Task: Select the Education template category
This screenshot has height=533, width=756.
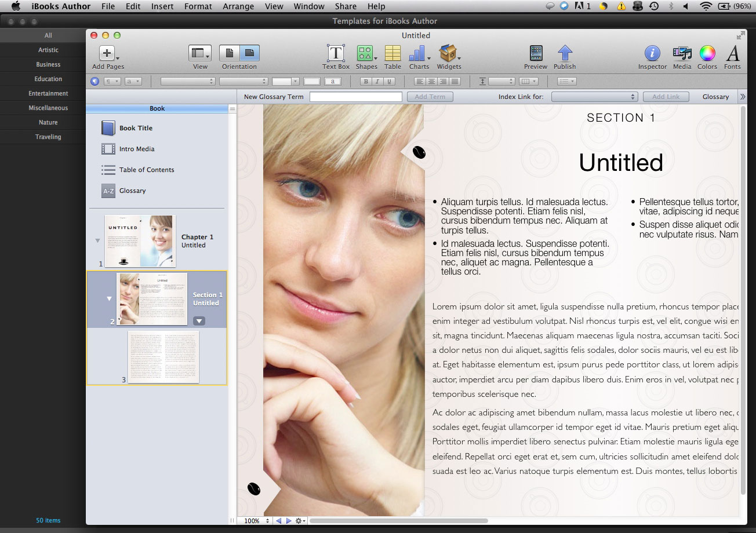Action: coord(48,79)
